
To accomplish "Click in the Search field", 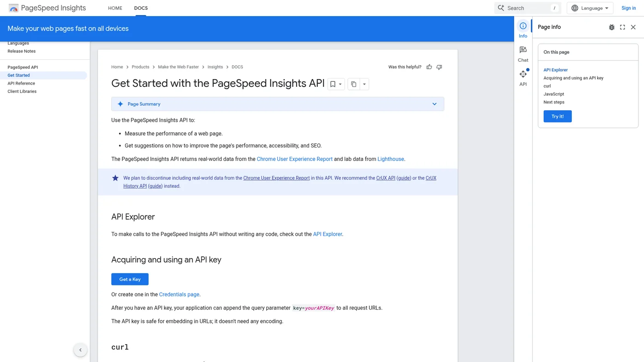I will coord(528,8).
